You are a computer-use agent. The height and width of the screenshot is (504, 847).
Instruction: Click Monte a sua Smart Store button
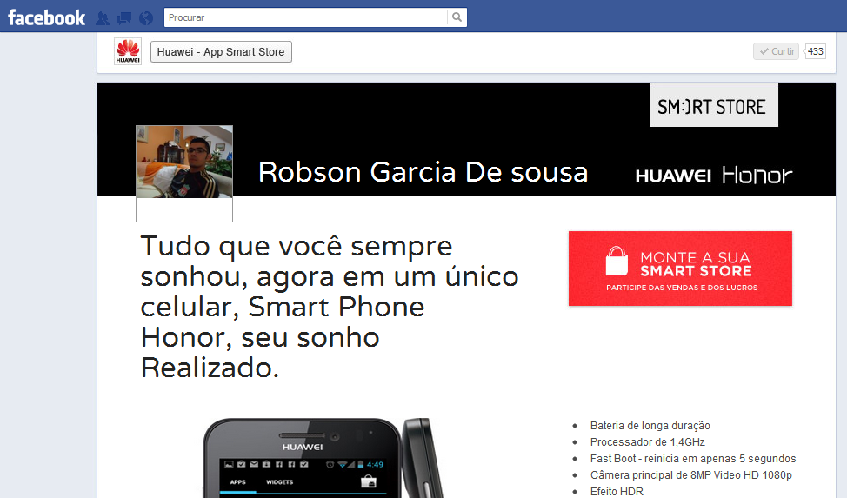point(680,269)
